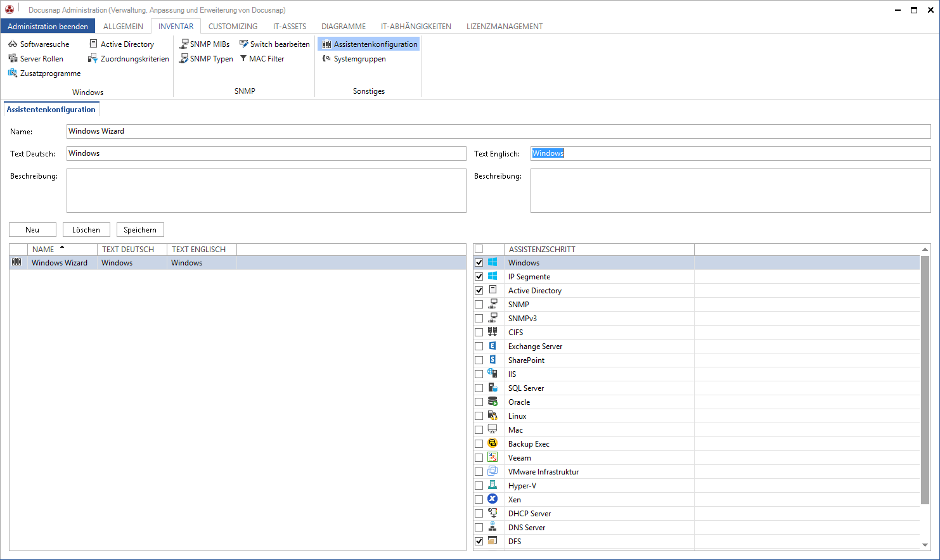Click the scroll-up arrow of steps list
The height and width of the screenshot is (560, 940).
(925, 250)
